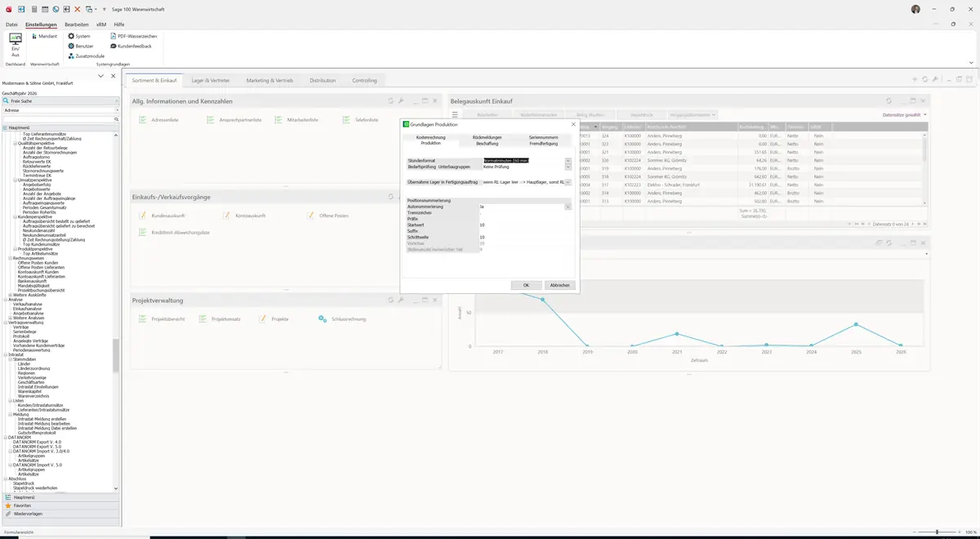Open Datensätze gewählt dropdown

(x=905, y=115)
